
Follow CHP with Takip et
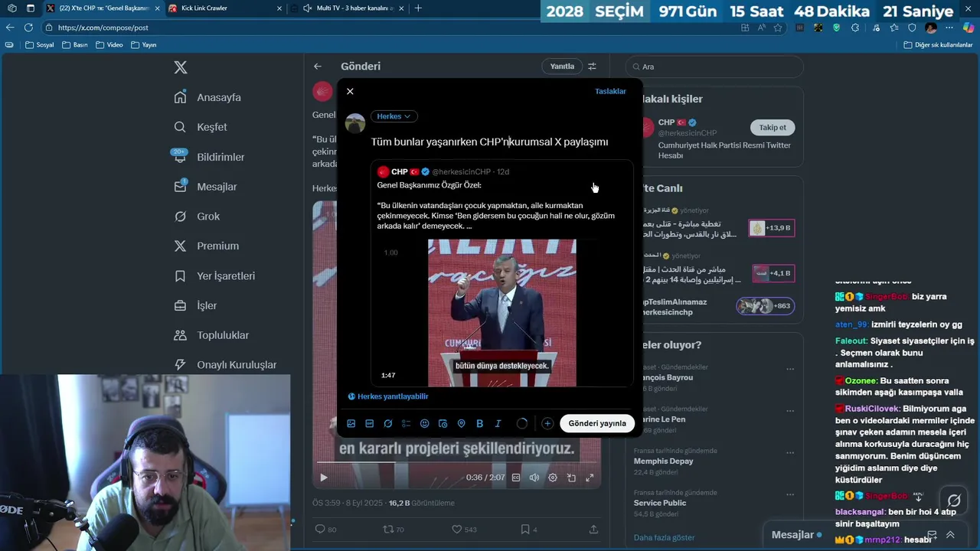point(772,127)
